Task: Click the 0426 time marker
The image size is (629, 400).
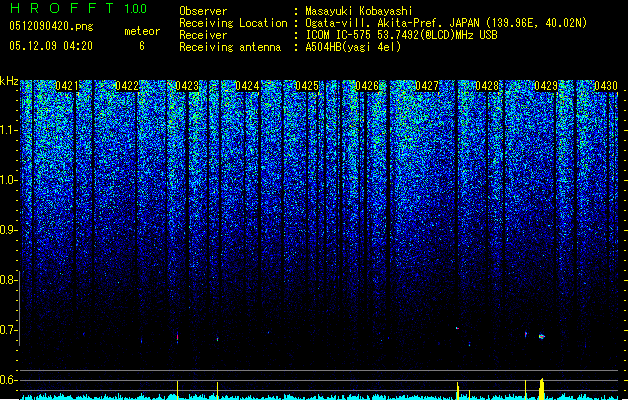Action: [367, 86]
